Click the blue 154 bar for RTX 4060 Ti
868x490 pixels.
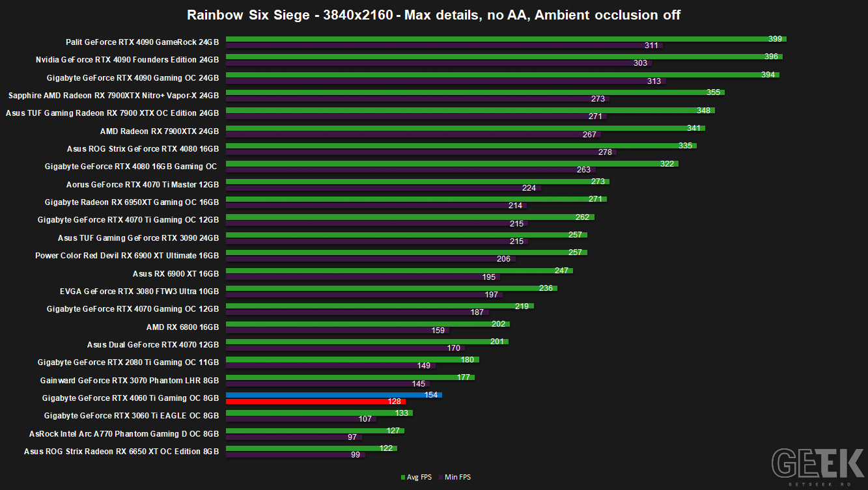[334, 394]
